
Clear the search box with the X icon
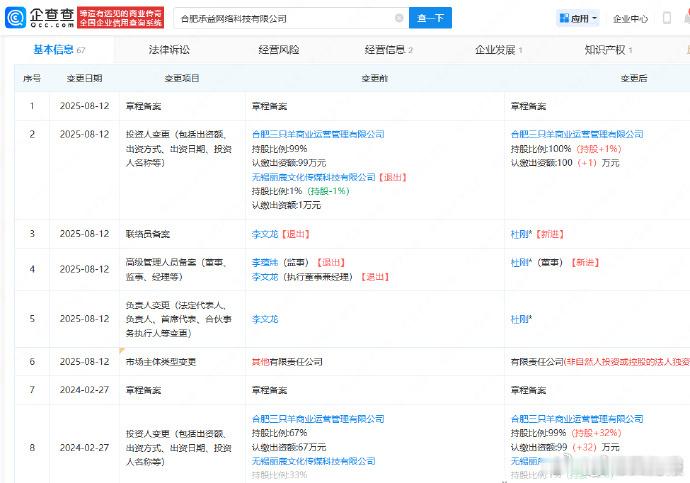click(399, 18)
